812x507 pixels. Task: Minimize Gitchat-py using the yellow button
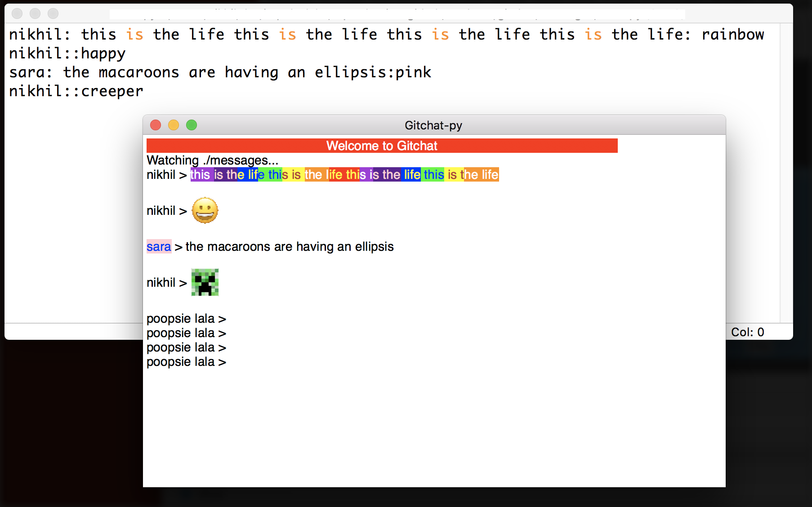[174, 125]
